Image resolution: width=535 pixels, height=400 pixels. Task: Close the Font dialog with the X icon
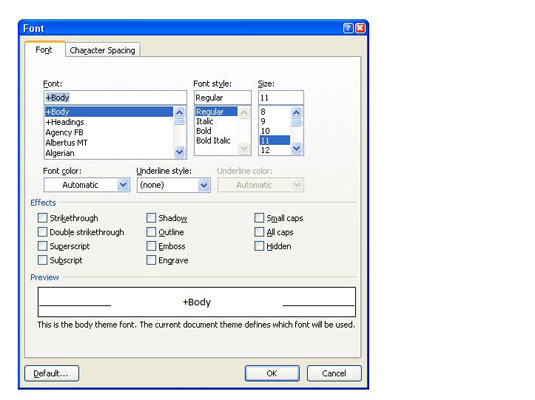point(360,28)
